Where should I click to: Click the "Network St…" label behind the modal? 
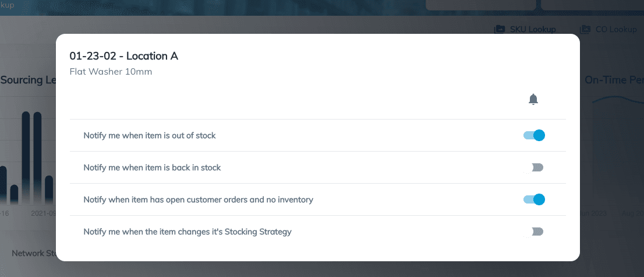click(x=34, y=253)
